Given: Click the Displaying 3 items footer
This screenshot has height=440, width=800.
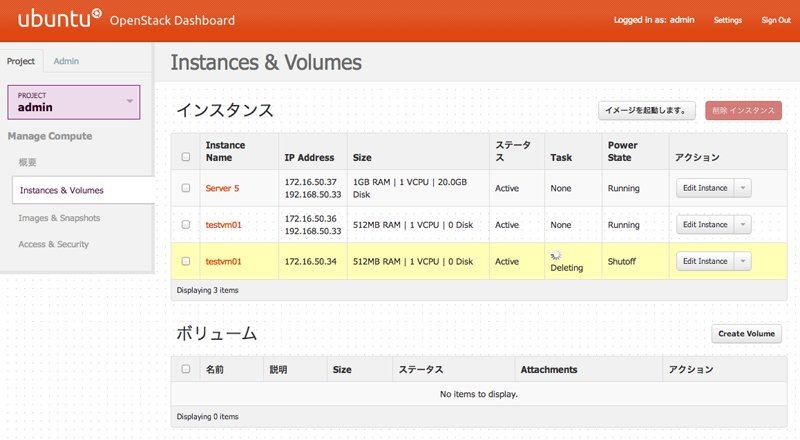Looking at the screenshot, I should coord(207,290).
